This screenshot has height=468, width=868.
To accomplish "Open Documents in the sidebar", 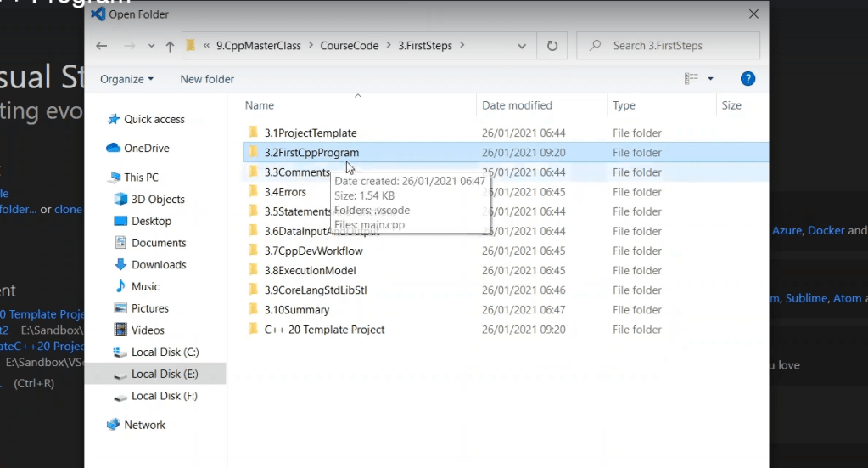I will [x=159, y=243].
